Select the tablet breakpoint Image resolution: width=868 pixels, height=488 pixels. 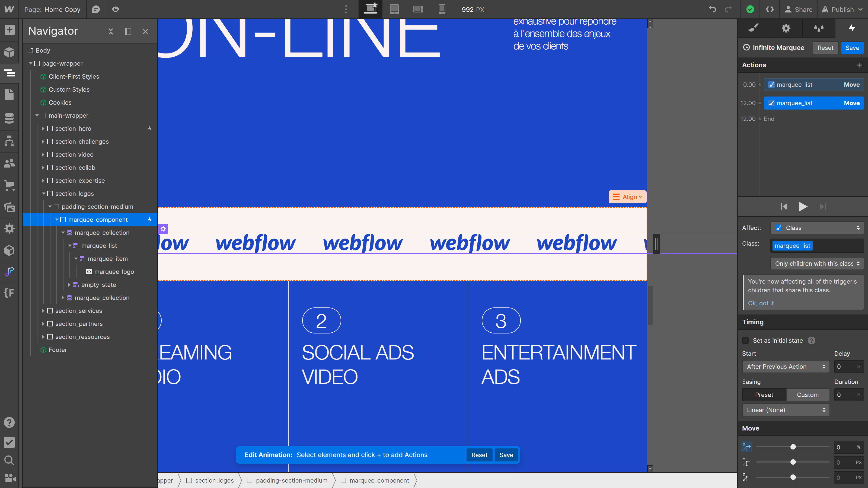point(394,9)
